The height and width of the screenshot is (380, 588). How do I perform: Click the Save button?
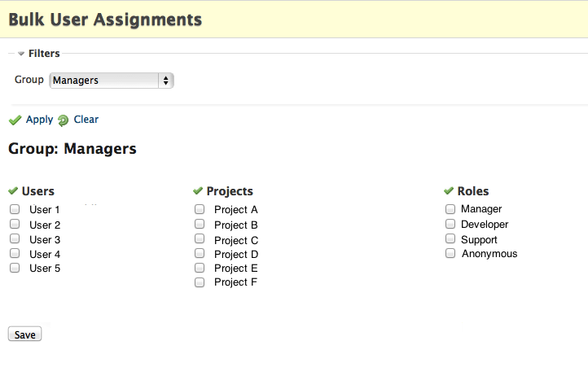click(x=24, y=334)
